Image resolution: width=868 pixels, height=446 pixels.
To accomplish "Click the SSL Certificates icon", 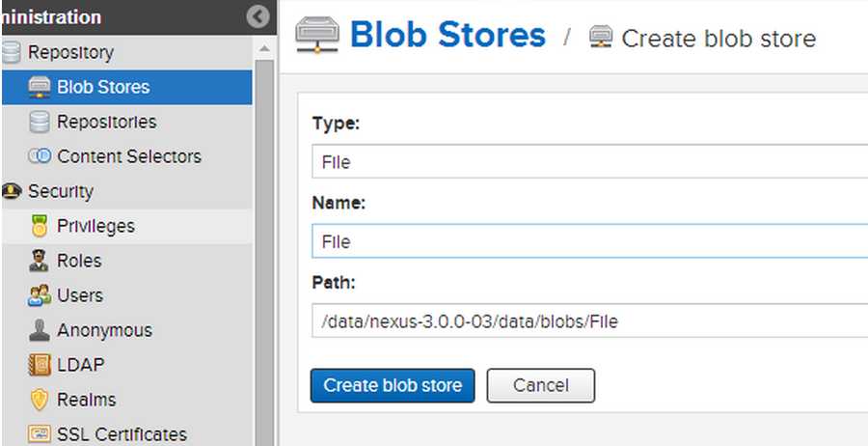I will 40,433.
